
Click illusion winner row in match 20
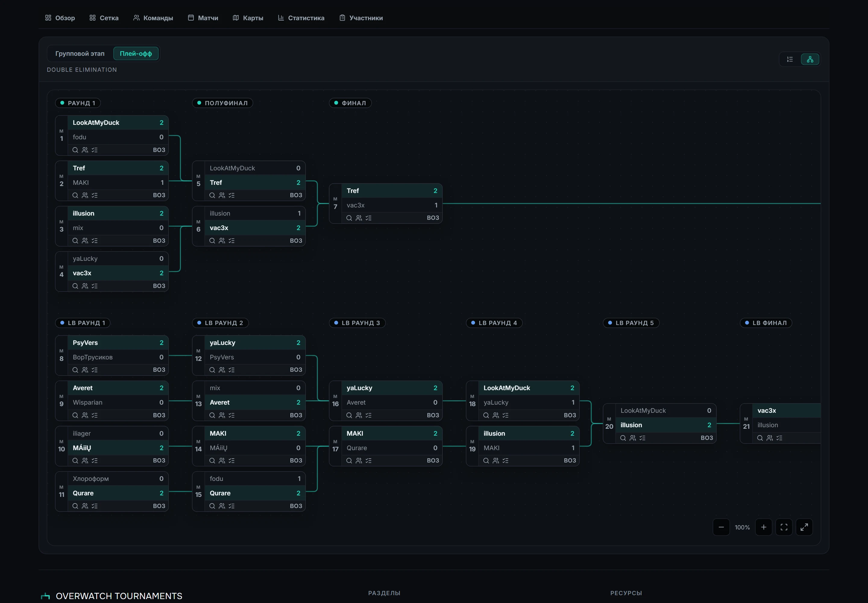(x=665, y=425)
